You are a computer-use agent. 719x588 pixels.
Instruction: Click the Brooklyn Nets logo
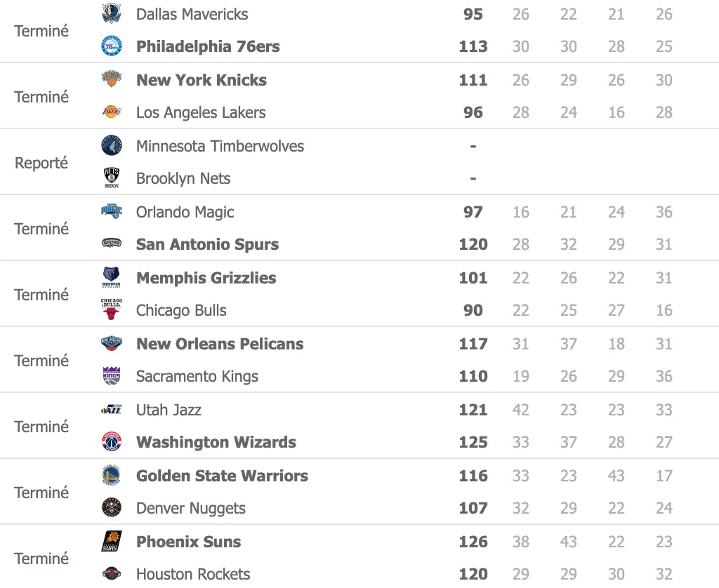pos(112,178)
